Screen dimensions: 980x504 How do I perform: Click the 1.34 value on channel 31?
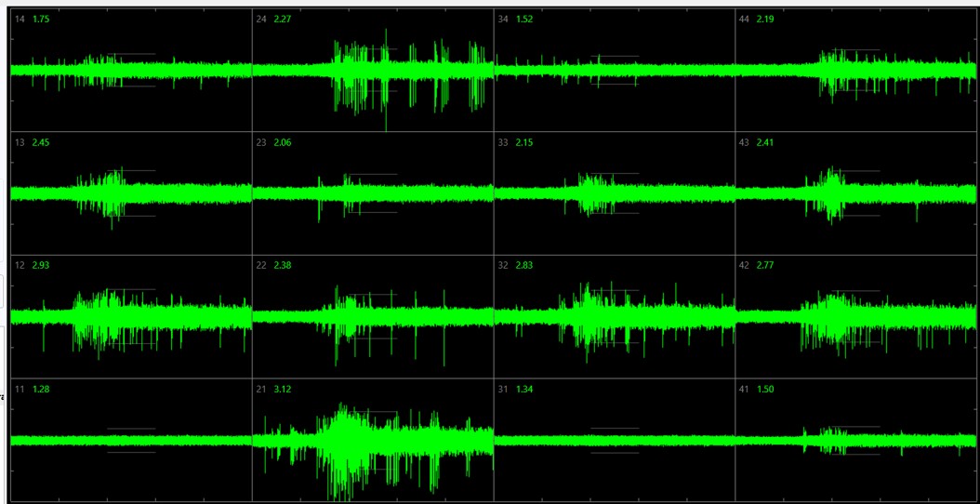tap(524, 389)
